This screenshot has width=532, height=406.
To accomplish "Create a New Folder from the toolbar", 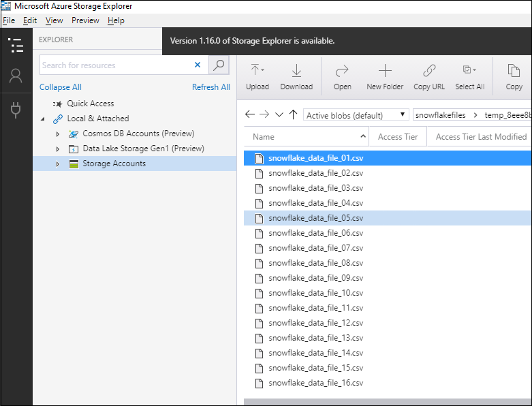I will [x=385, y=78].
